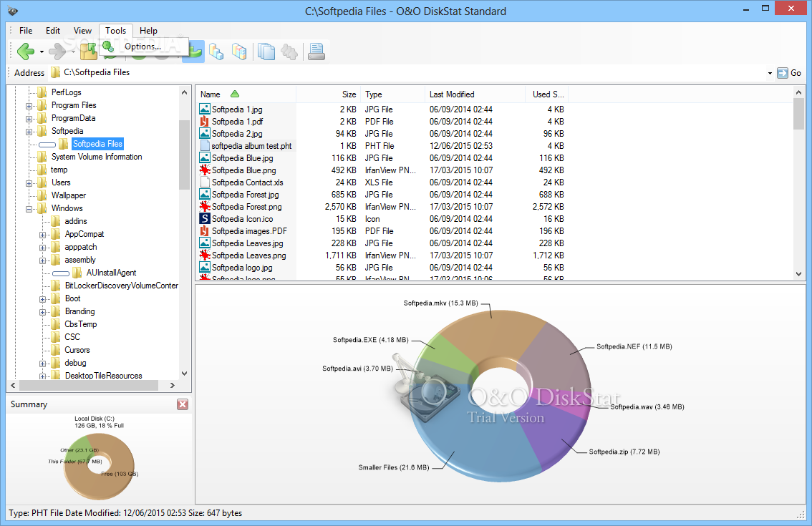812x526 pixels.
Task: Expand the AppCompat tree node
Action: (42, 235)
